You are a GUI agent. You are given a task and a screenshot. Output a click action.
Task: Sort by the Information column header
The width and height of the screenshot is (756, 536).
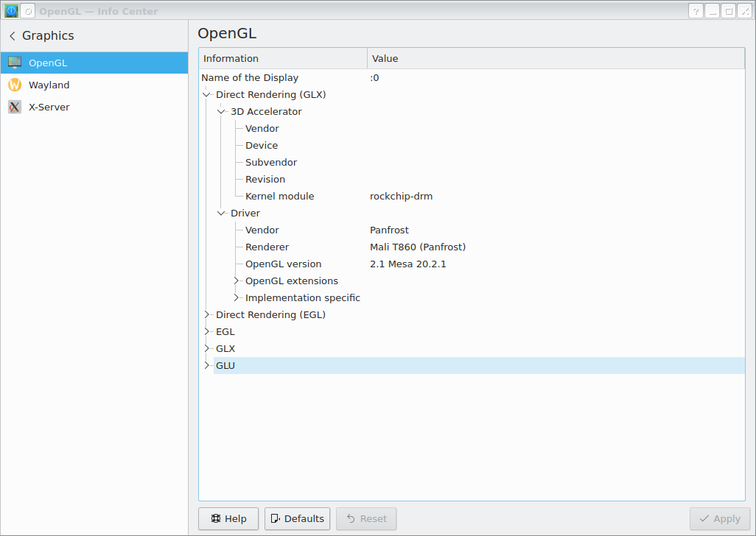(x=283, y=59)
